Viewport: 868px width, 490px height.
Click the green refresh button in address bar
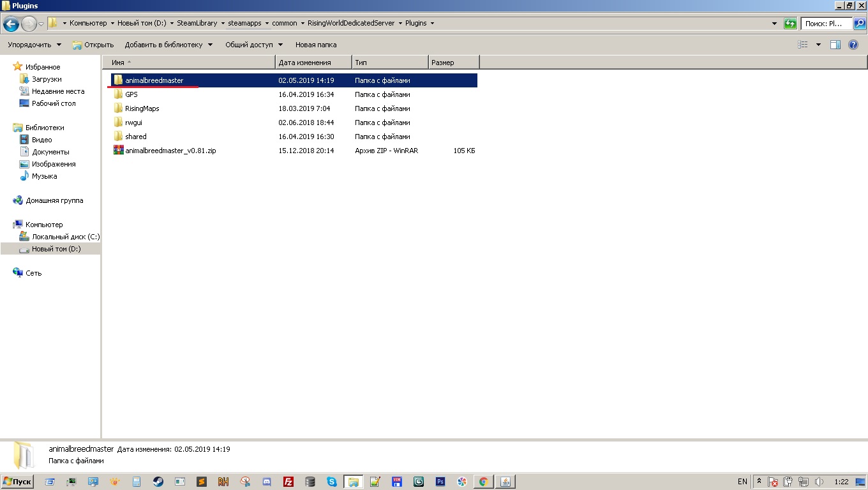[x=790, y=24]
